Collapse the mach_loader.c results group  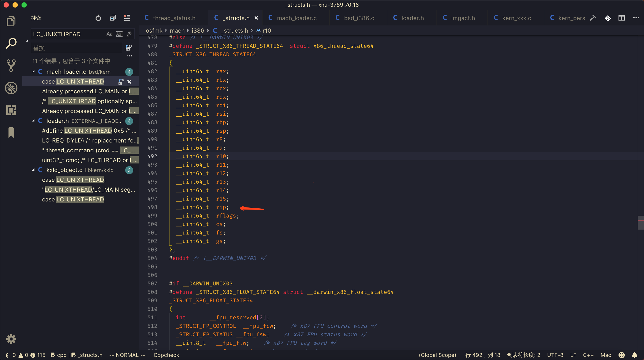coord(34,72)
